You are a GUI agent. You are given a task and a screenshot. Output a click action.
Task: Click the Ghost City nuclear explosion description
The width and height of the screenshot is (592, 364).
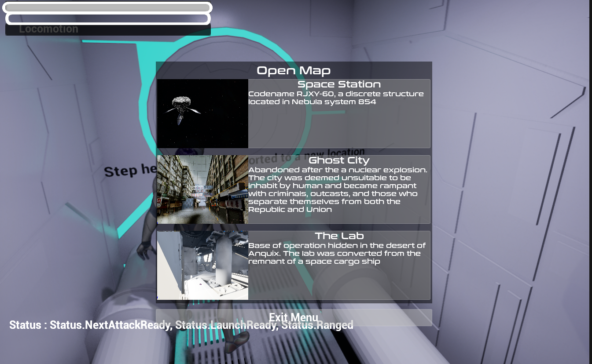[x=337, y=189]
